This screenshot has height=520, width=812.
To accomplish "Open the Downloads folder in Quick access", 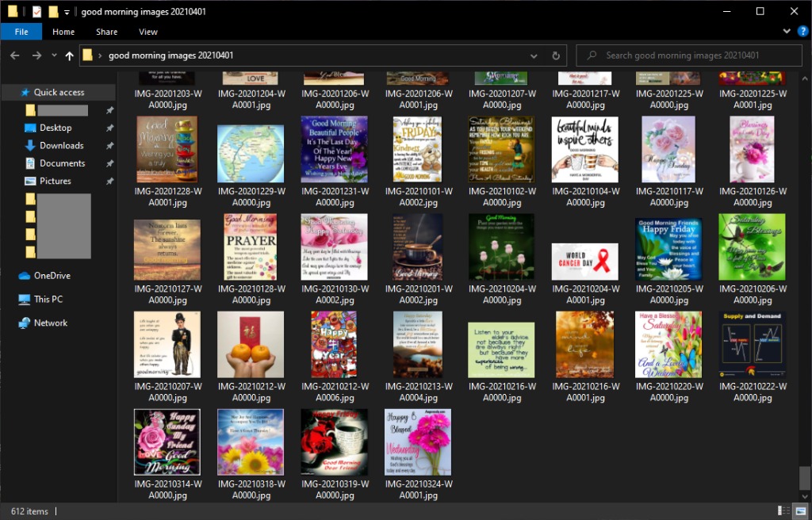I will (x=61, y=146).
